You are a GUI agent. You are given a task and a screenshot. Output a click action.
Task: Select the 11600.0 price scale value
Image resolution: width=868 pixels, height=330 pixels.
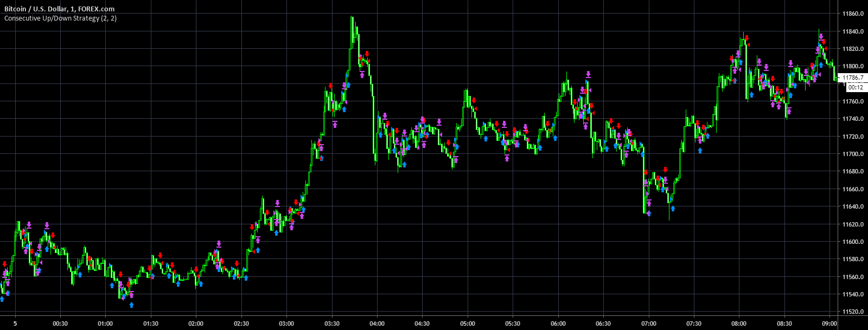pos(853,242)
